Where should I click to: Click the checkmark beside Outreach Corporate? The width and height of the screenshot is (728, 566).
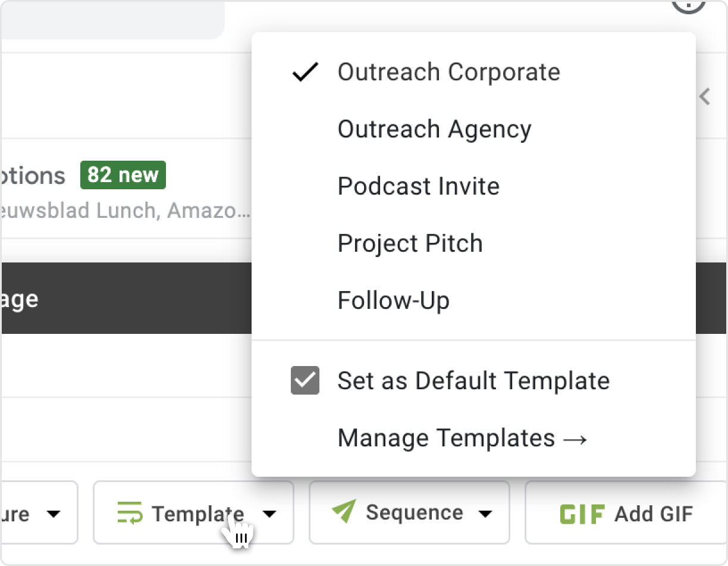click(305, 73)
